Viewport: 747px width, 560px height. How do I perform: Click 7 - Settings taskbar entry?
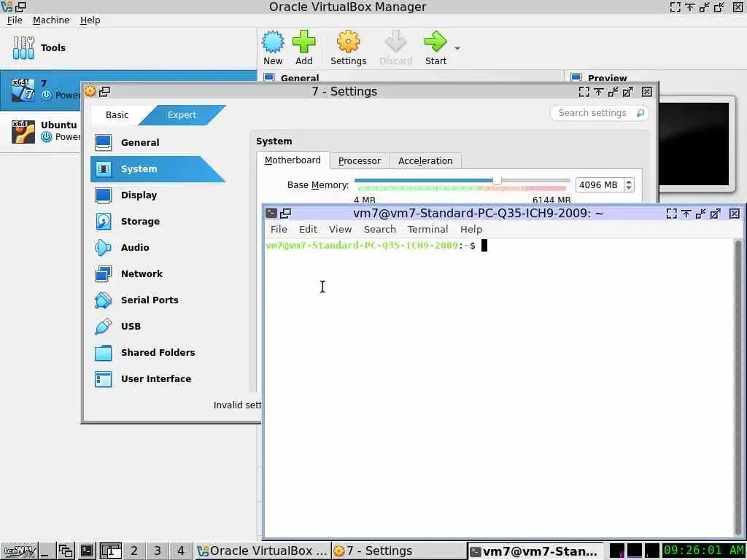click(x=398, y=551)
